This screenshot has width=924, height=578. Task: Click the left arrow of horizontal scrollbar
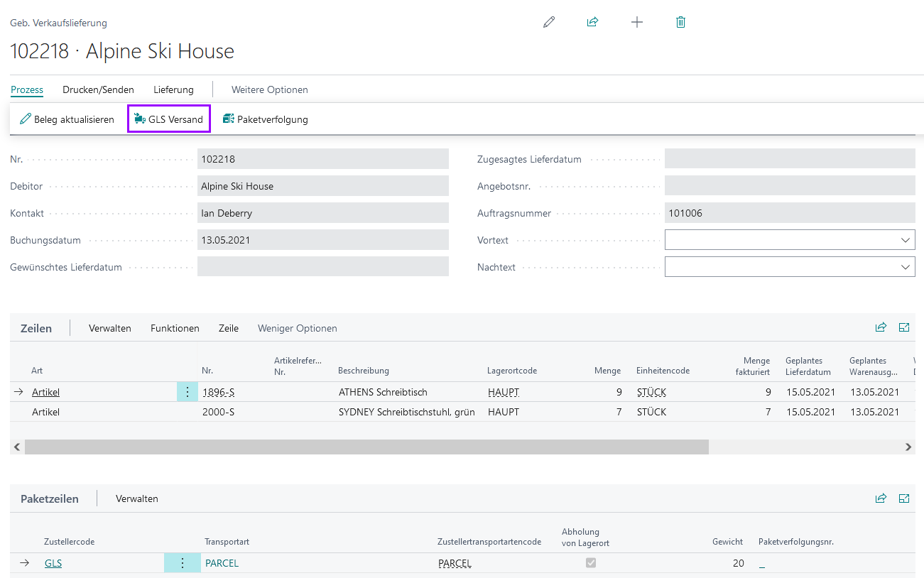pos(17,447)
